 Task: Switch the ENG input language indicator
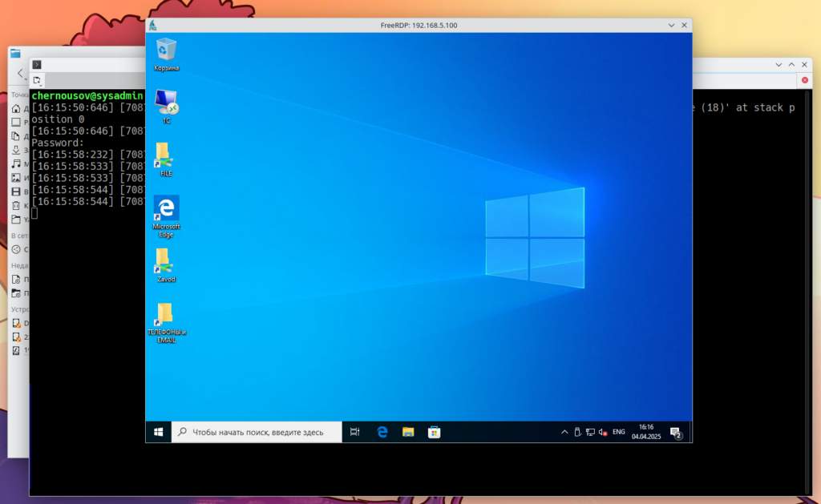click(x=619, y=432)
